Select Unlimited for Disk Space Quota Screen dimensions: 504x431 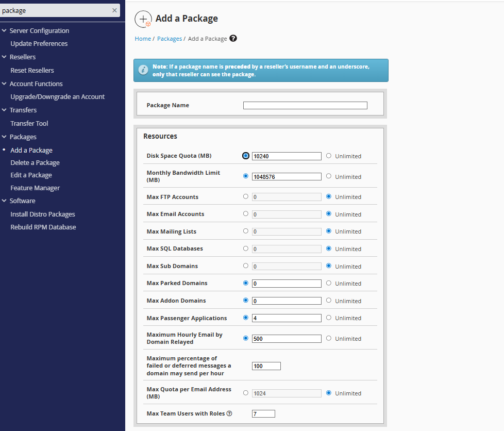click(329, 156)
